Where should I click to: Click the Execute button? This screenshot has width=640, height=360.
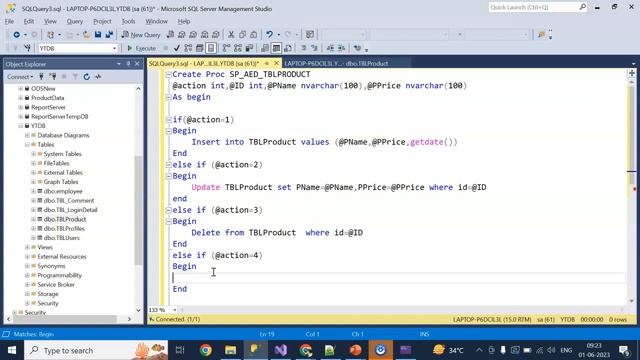[x=141, y=48]
